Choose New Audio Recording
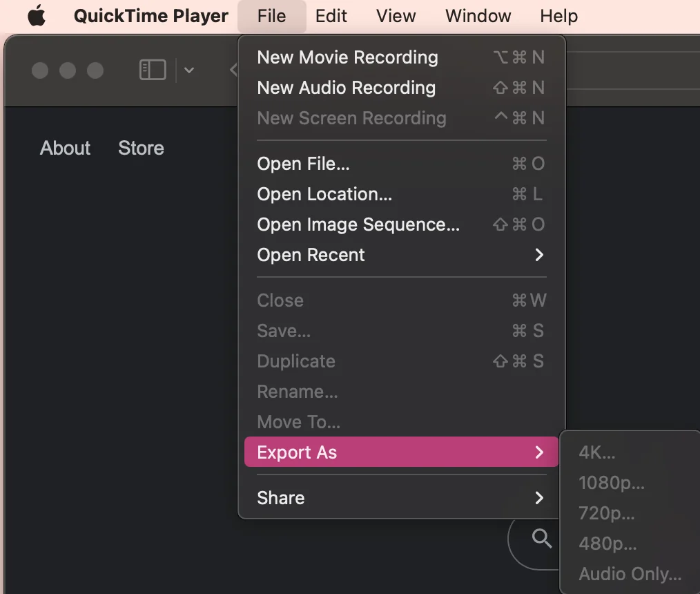 pyautogui.click(x=401, y=88)
